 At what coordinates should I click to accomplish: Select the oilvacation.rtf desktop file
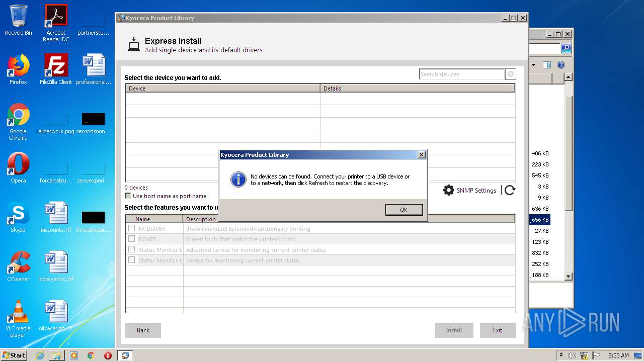[56, 316]
